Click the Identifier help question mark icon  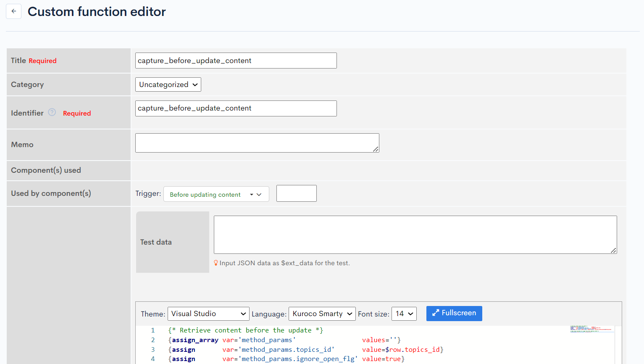[52, 112]
